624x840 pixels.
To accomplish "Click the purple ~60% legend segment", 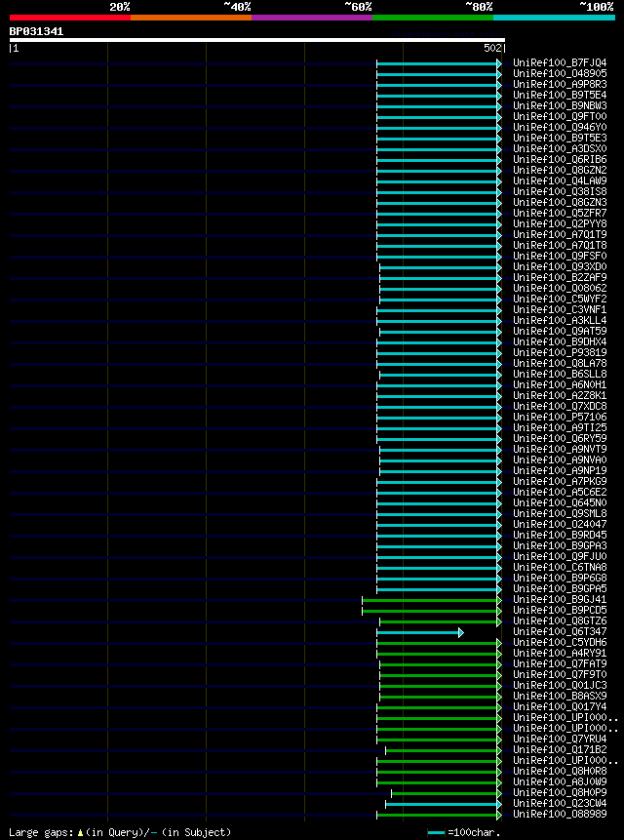I will click(312, 18).
